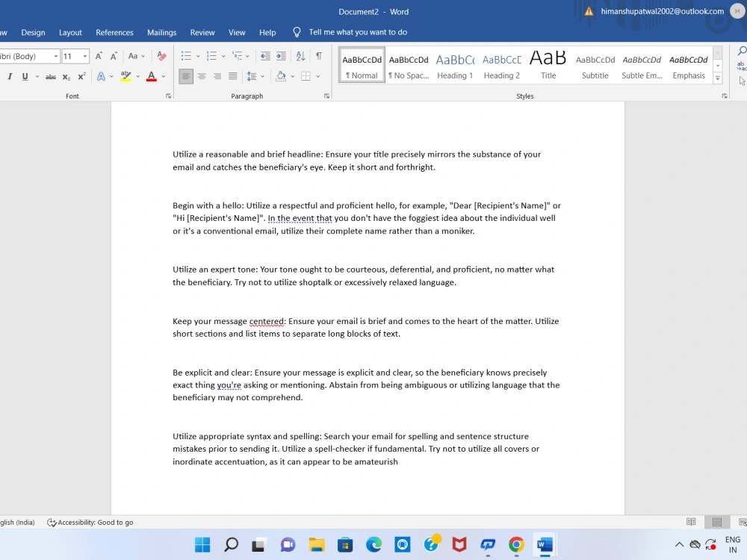Toggle underline formatting

tap(25, 76)
